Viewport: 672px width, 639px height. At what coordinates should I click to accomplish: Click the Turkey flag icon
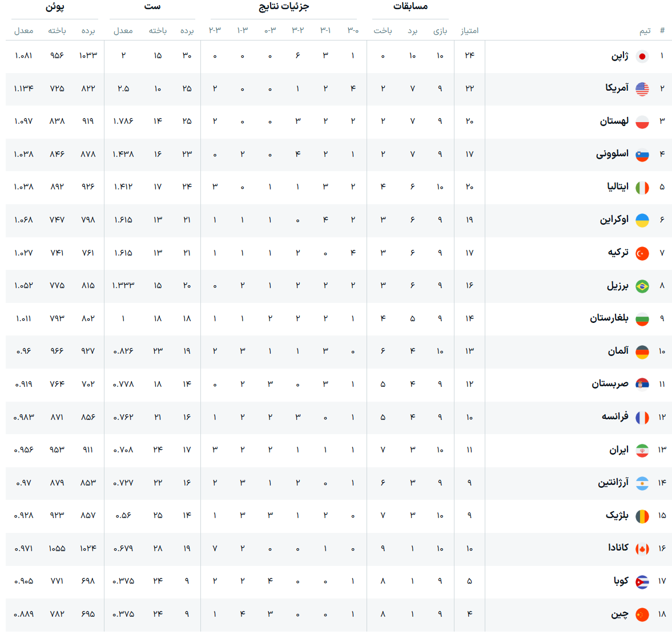pos(642,253)
